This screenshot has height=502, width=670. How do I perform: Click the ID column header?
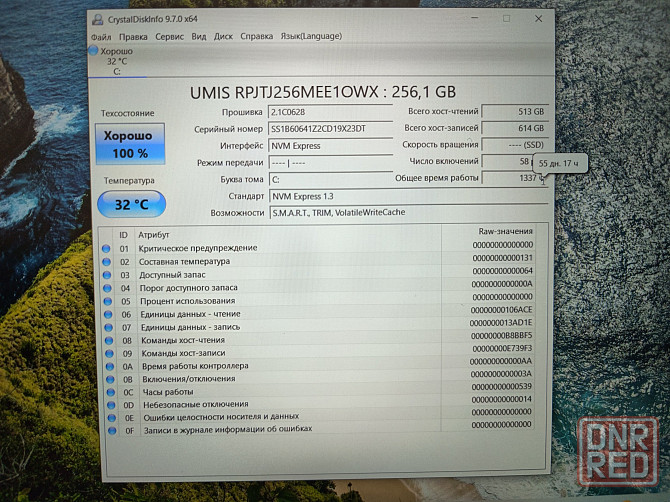123,235
